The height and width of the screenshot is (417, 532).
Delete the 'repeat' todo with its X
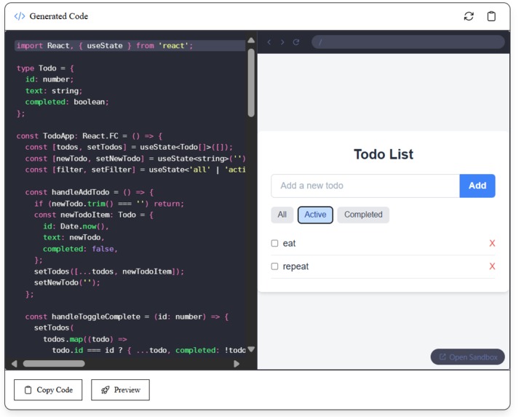492,266
